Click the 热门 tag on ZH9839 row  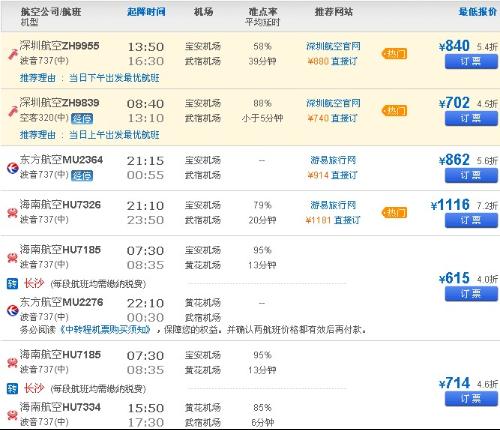point(394,111)
